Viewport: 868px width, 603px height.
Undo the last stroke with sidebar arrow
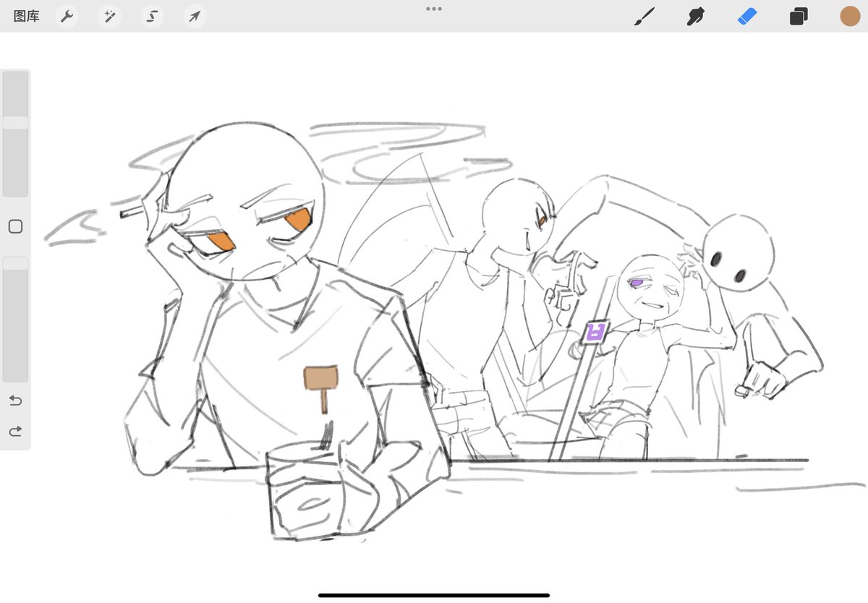[x=15, y=400]
